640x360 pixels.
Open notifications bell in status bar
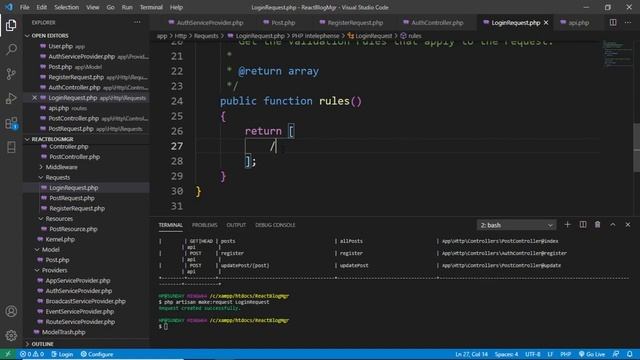click(630, 354)
